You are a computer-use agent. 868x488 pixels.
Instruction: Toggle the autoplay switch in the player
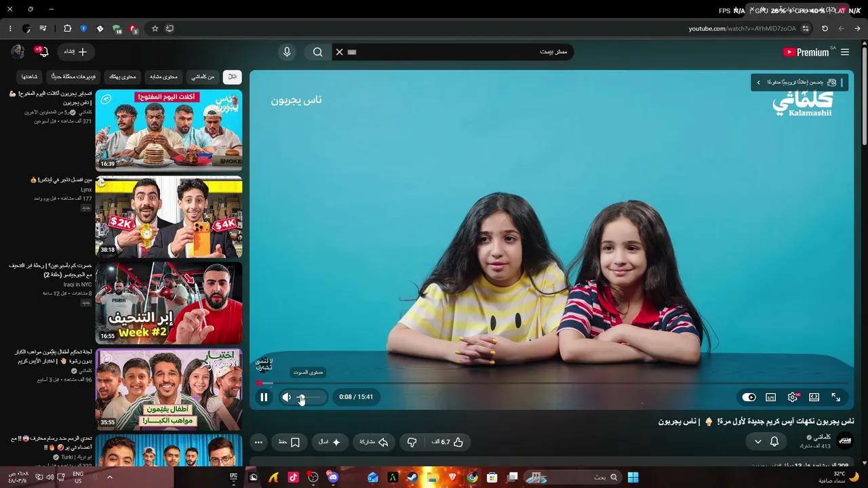749,397
